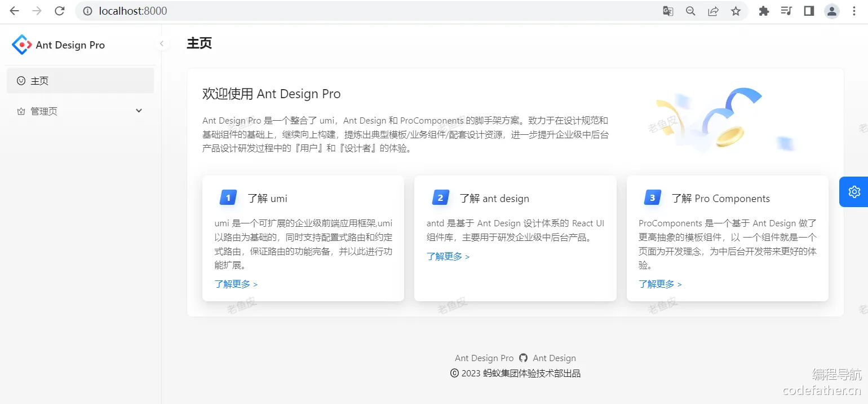Open 了解更多 link on umi card
This screenshot has height=404, width=868.
tap(236, 284)
